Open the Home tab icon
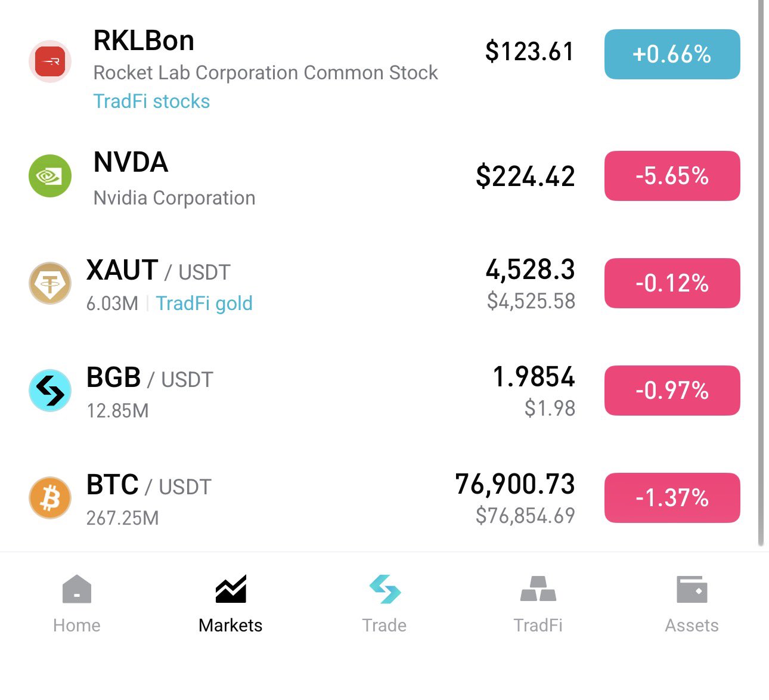Viewport: 769px width, 700px height. (77, 589)
